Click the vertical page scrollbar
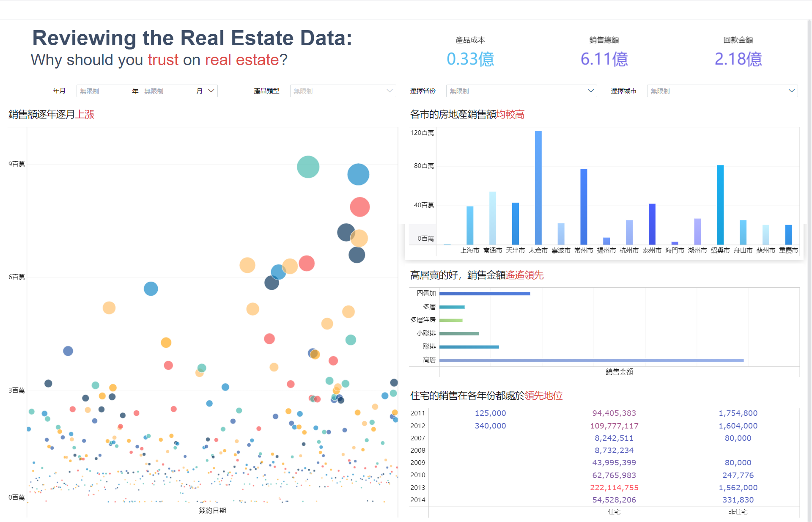812x522 pixels. click(x=809, y=271)
